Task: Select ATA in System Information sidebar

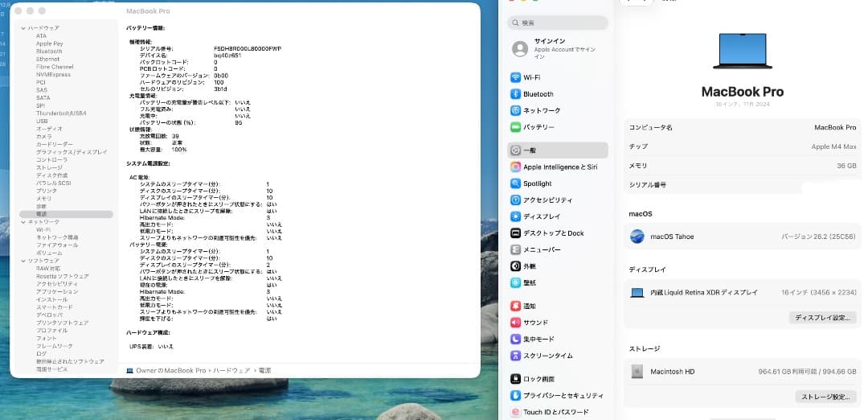Action: coord(42,36)
